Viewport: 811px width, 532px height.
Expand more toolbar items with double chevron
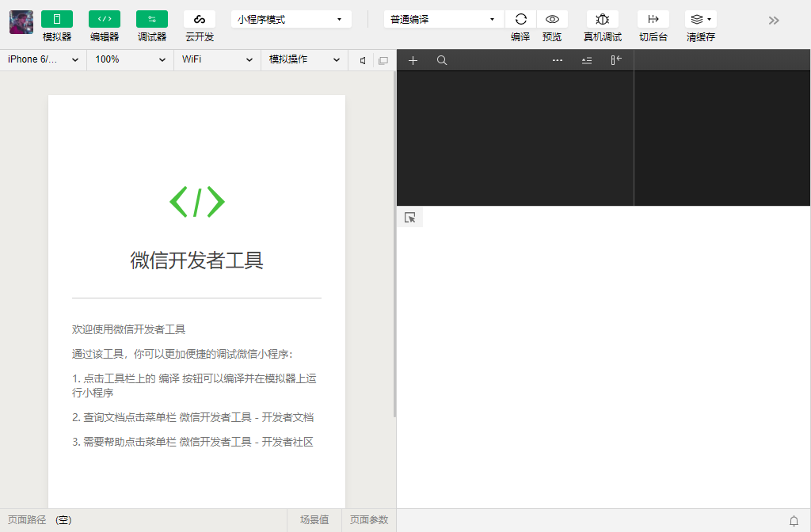(x=774, y=20)
